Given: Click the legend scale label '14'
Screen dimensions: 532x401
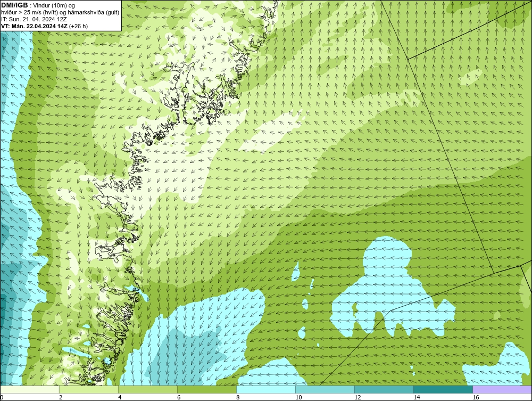Looking at the screenshot, I should coord(417,397).
